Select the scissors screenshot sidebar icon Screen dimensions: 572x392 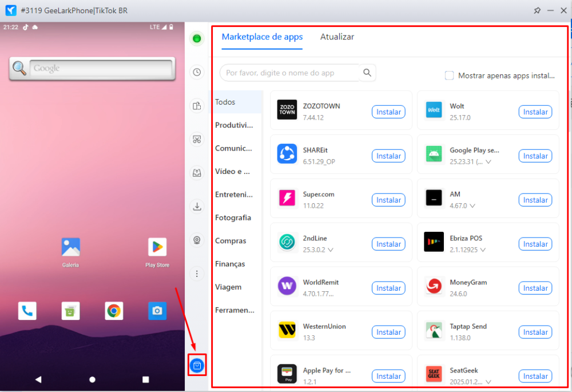coord(197,140)
